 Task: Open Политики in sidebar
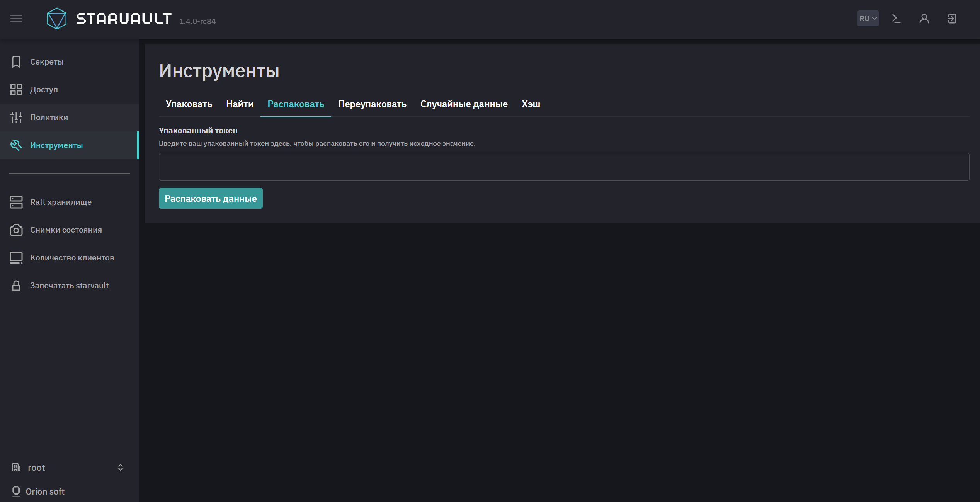(x=70, y=117)
